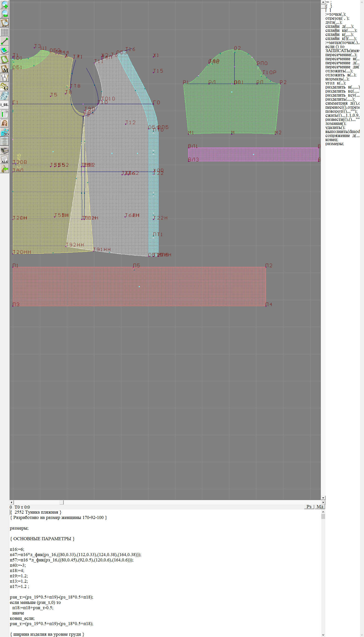364x637 pixels.
Task: Click the Мд button
Action: point(320,507)
